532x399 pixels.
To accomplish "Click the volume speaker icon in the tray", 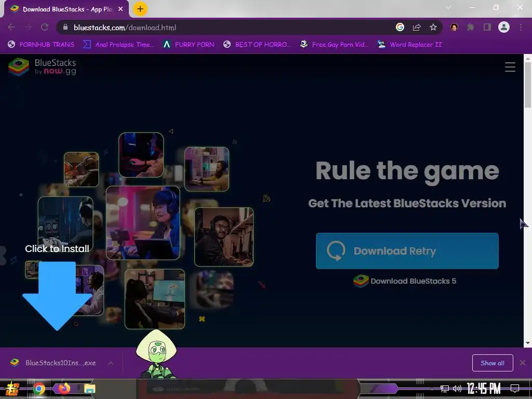I will pos(457,389).
